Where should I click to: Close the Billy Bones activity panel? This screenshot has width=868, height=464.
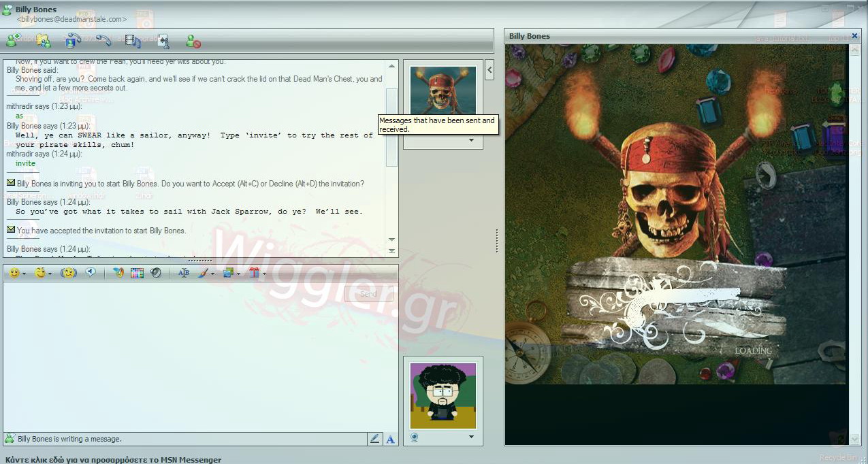(x=855, y=36)
